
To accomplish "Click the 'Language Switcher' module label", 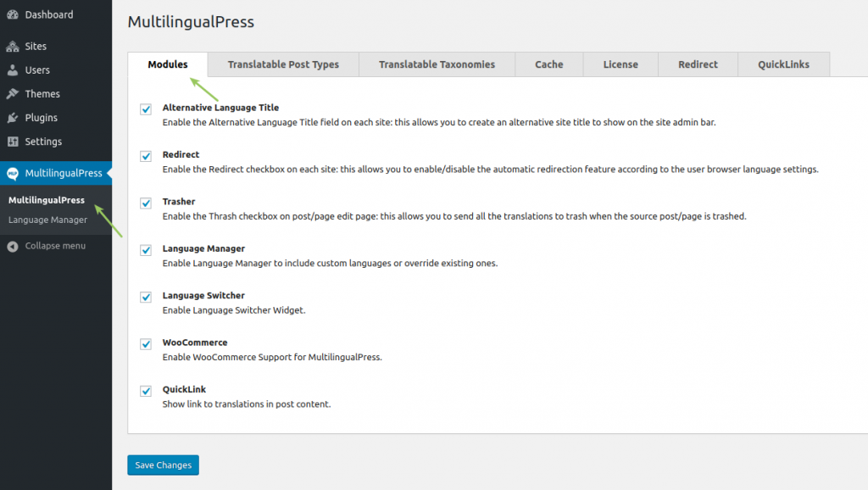I will tap(203, 296).
